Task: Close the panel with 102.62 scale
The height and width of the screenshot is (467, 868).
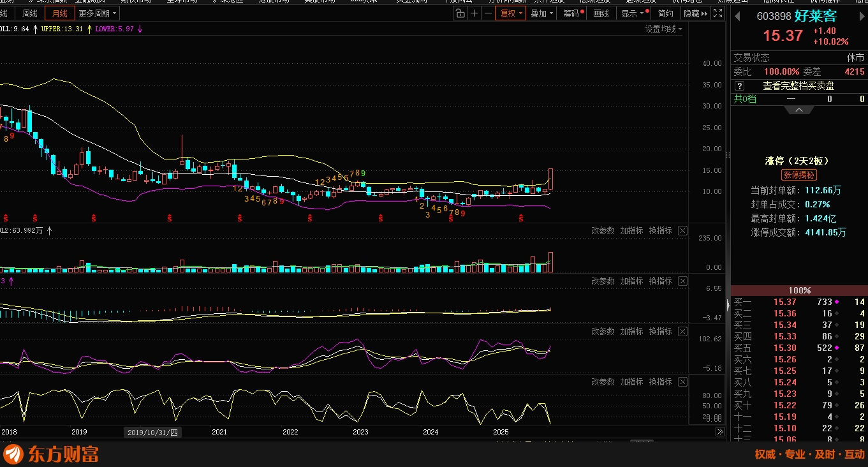Action: 682,331
